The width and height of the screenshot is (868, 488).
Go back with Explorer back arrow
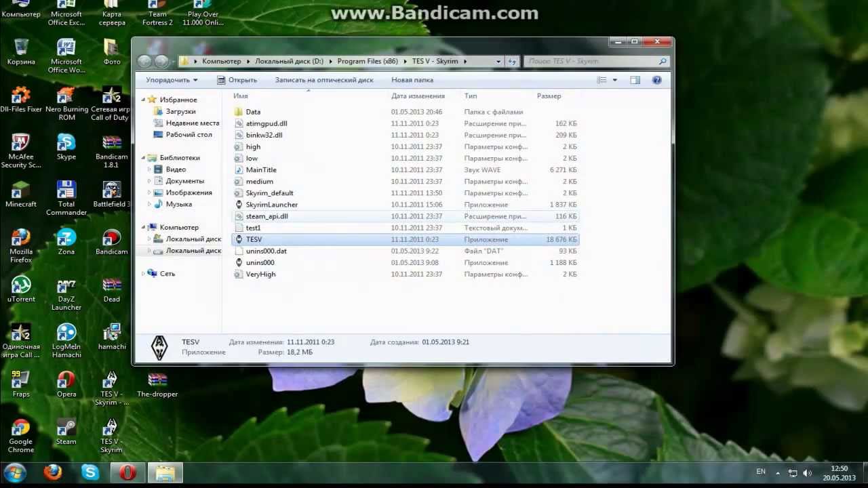(144, 62)
